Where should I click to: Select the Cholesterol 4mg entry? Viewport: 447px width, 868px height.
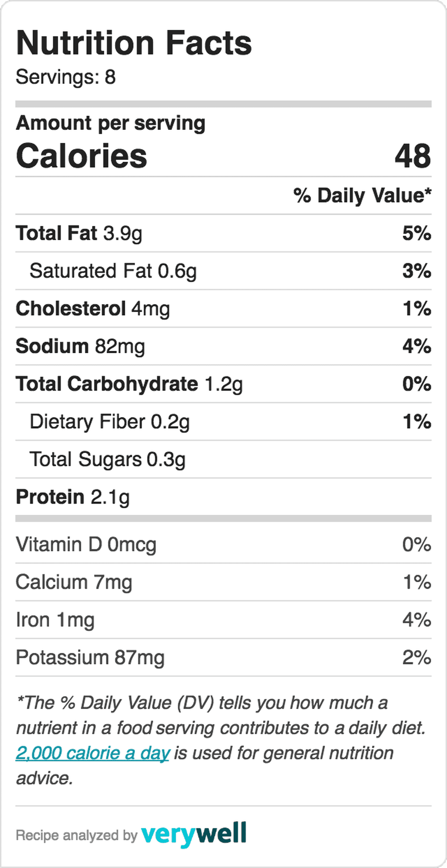pyautogui.click(x=223, y=309)
